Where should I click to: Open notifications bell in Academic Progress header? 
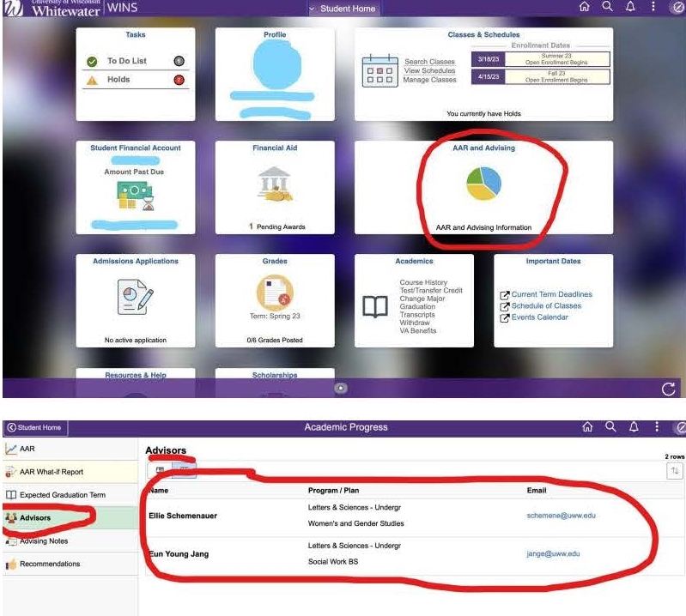[x=634, y=426]
